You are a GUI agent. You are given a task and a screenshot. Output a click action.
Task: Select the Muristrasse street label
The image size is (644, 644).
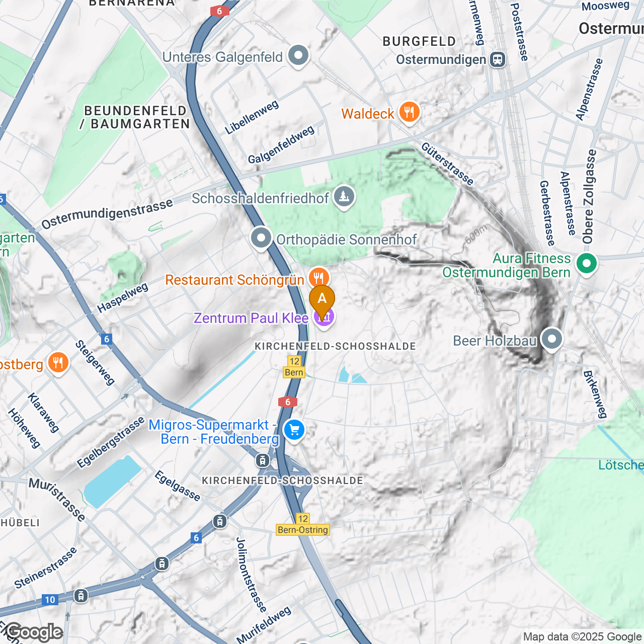[57, 500]
